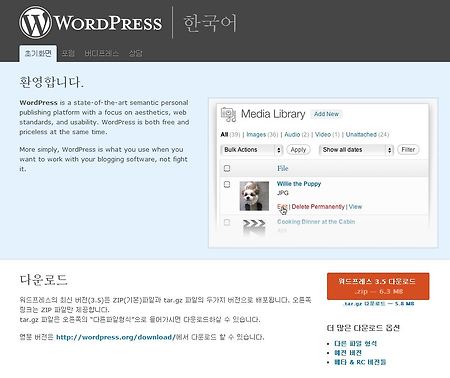Click the Willie the Puppy dog thumbnail
This screenshot has width=450, height=378.
tap(254, 196)
